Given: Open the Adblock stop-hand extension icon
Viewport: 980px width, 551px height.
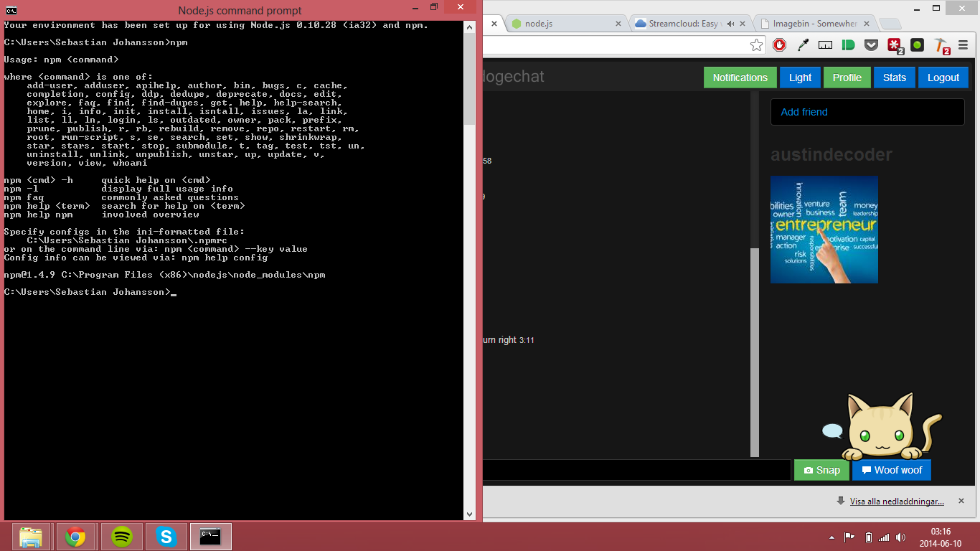Looking at the screenshot, I should tap(779, 45).
